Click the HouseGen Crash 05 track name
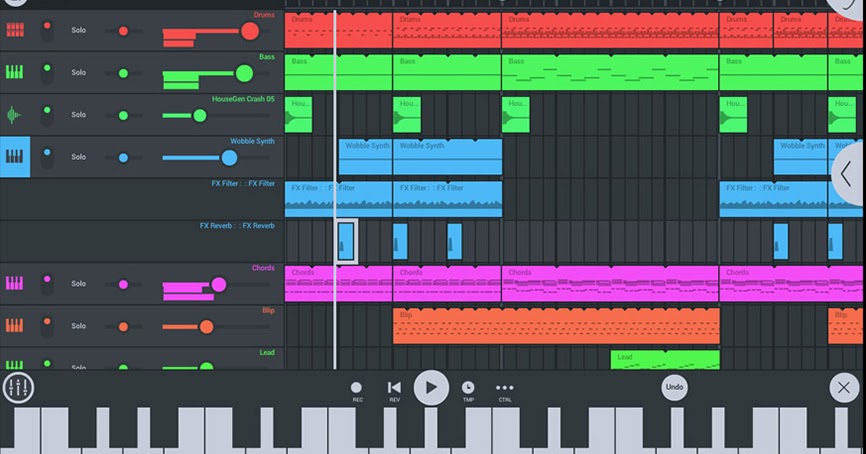Viewport: 866px width, 454px height. coord(243,99)
